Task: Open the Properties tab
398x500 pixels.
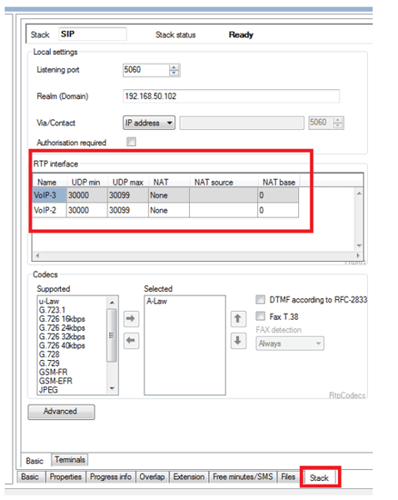Action: click(66, 477)
